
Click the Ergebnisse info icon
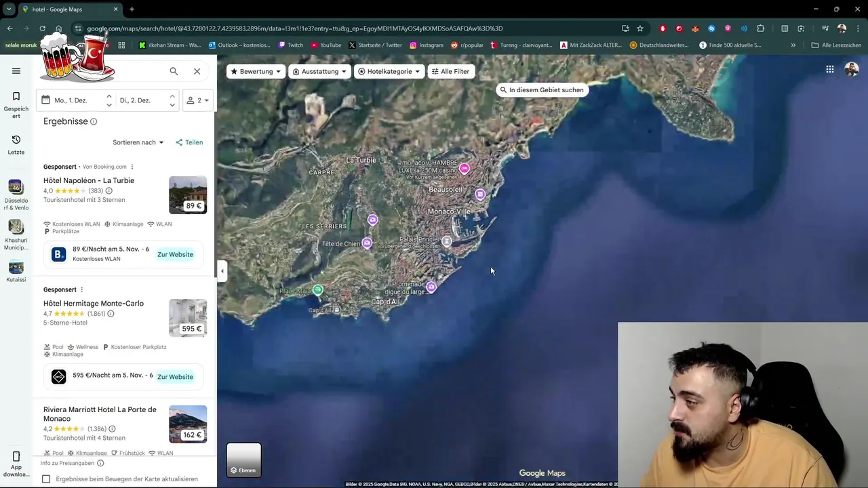tap(94, 121)
